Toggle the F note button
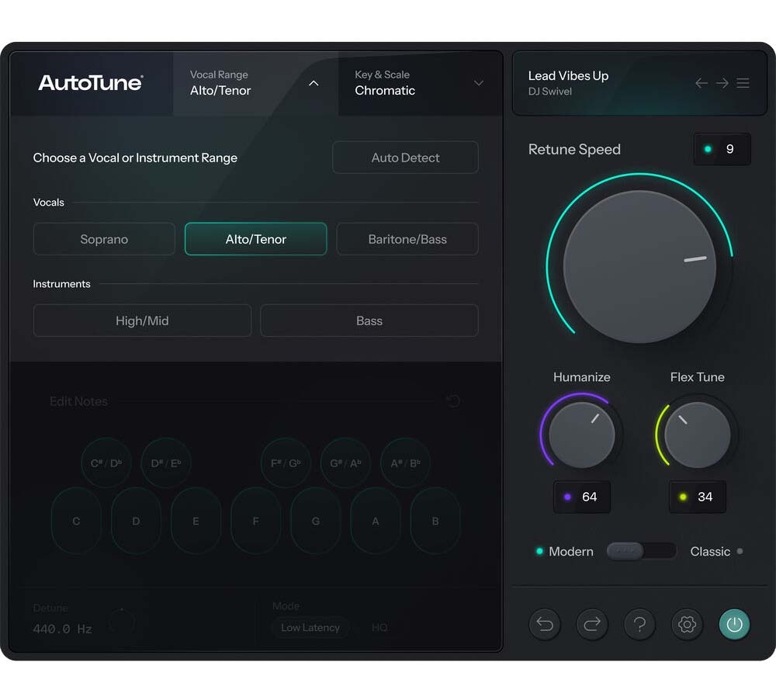 coord(256,521)
